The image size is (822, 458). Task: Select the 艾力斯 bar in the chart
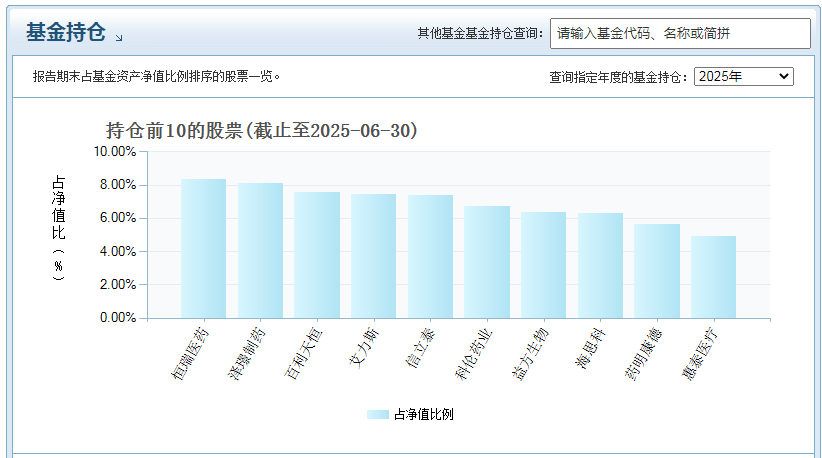tap(373, 256)
